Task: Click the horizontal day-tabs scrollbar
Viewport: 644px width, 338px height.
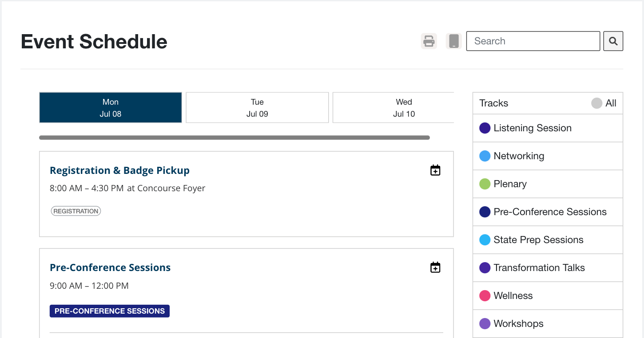Action: click(234, 138)
